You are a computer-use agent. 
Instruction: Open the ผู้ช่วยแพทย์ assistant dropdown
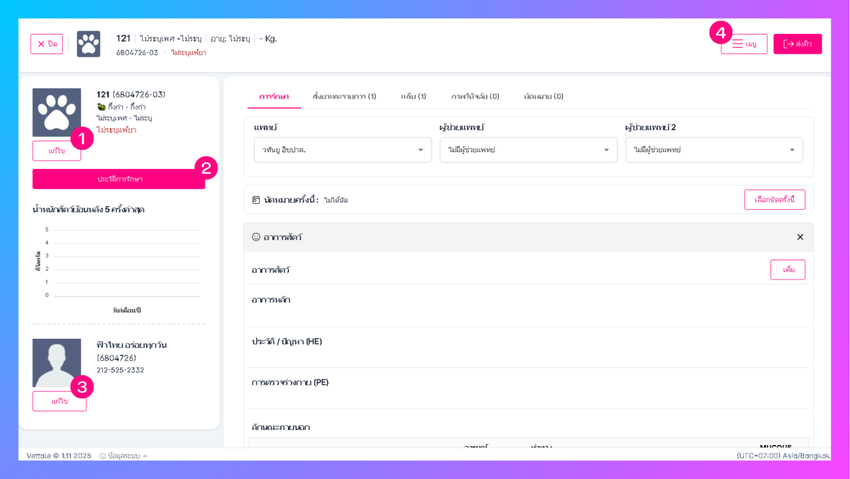(x=529, y=150)
